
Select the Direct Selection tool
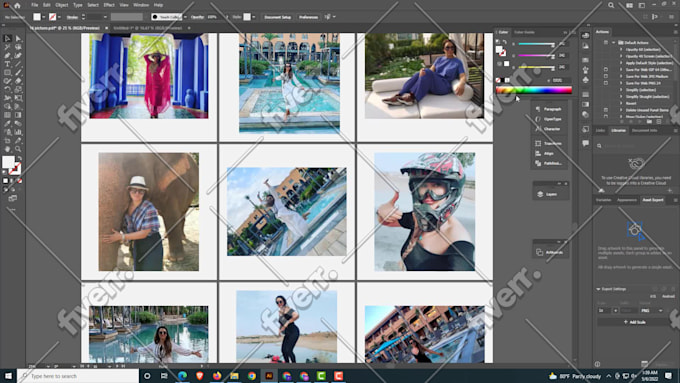coord(18,39)
